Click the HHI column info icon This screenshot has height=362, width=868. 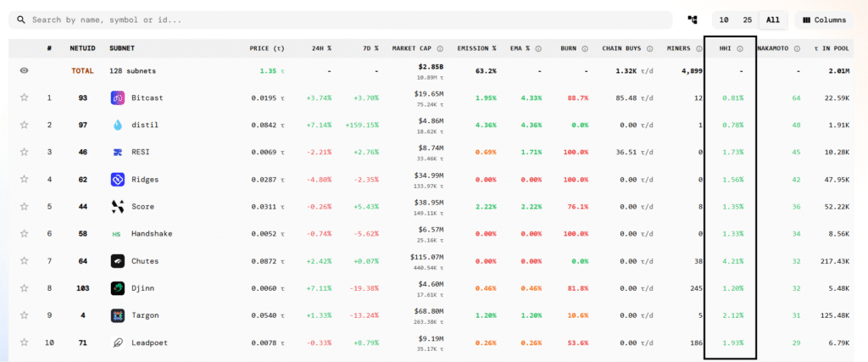pyautogui.click(x=740, y=48)
